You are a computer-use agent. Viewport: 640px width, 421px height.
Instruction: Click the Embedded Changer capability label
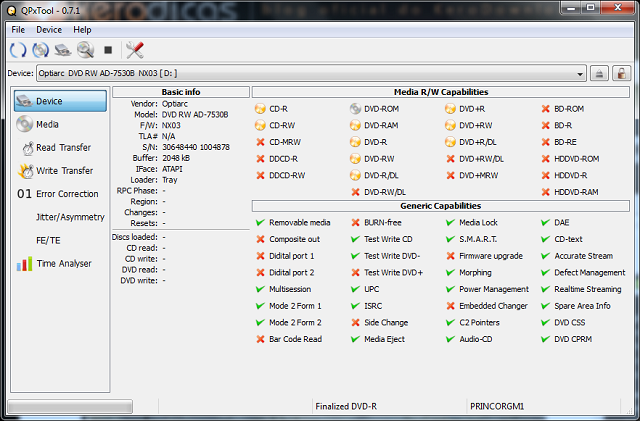[x=493, y=306]
